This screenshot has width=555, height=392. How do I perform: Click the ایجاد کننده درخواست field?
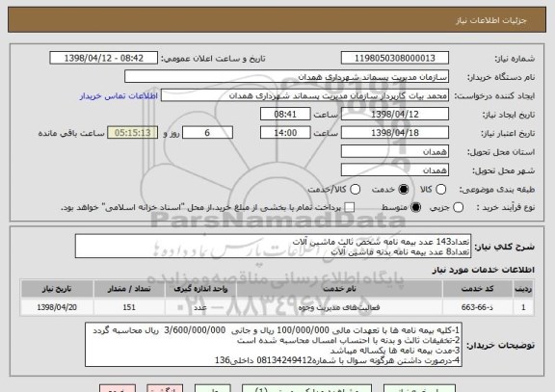click(304, 95)
